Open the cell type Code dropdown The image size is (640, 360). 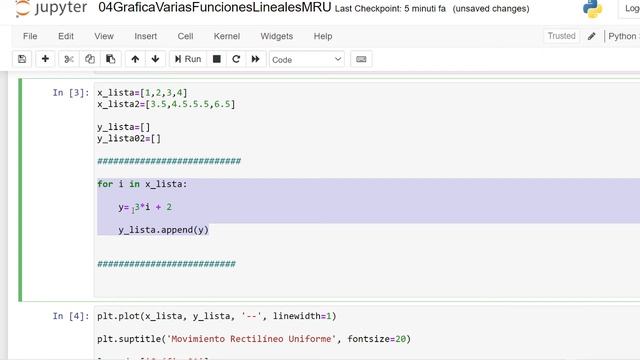(307, 60)
